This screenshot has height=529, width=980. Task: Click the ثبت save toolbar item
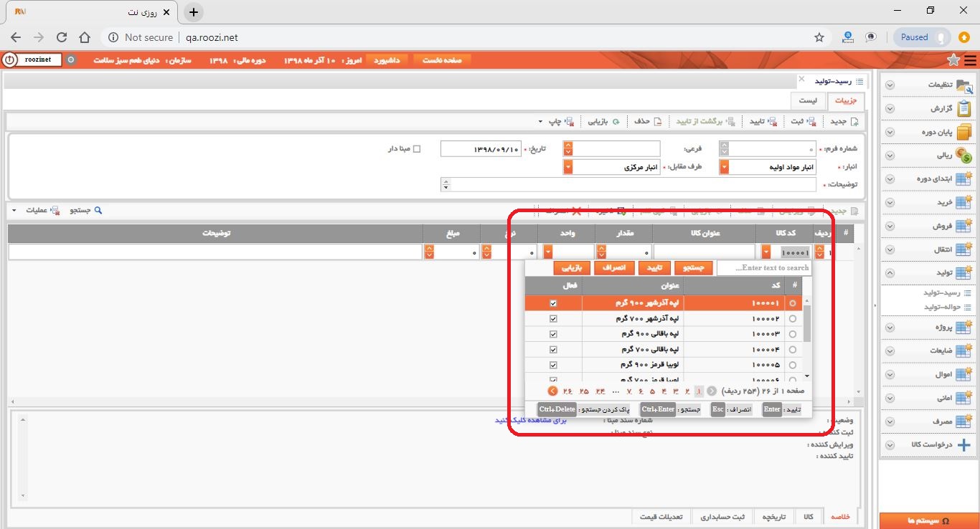click(x=805, y=122)
